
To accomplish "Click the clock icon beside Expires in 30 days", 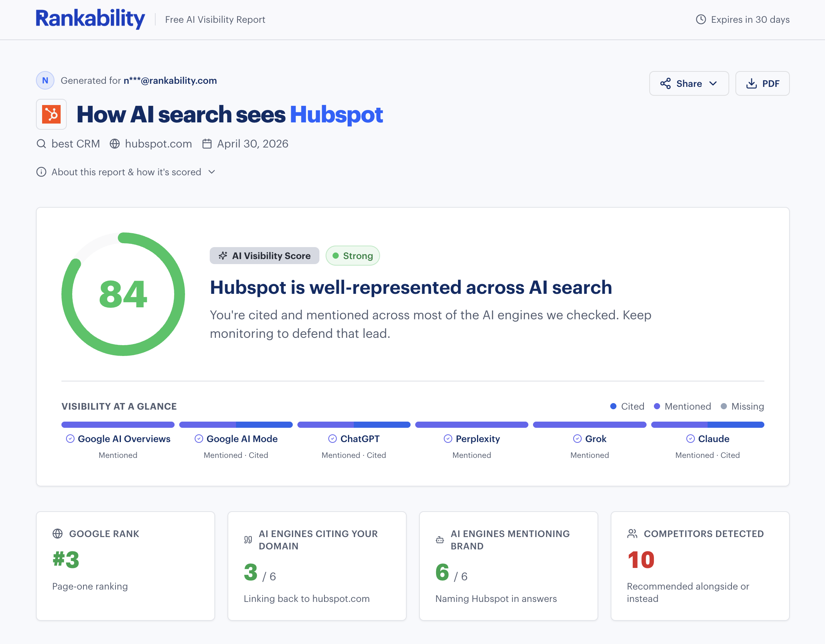I will (x=701, y=19).
